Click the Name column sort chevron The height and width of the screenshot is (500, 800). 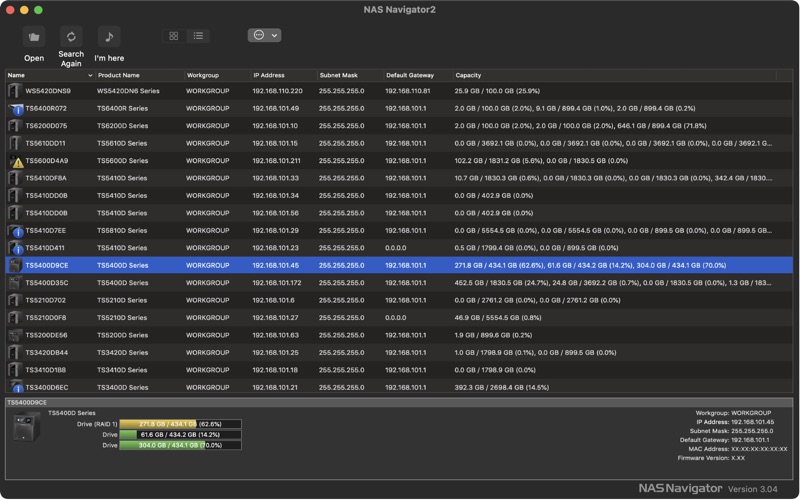90,76
